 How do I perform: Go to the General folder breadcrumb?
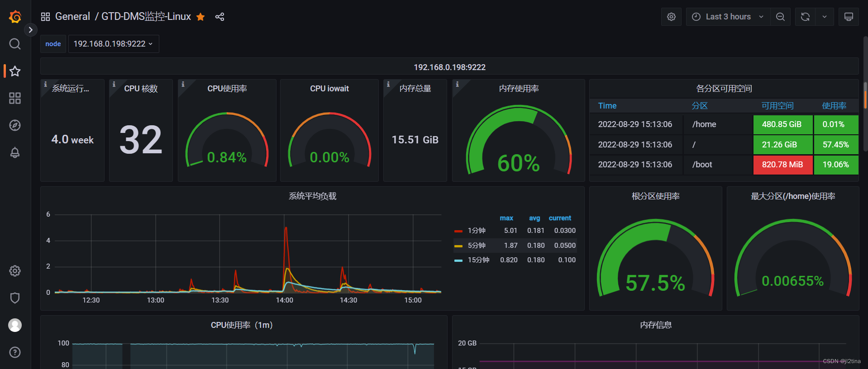pos(72,17)
